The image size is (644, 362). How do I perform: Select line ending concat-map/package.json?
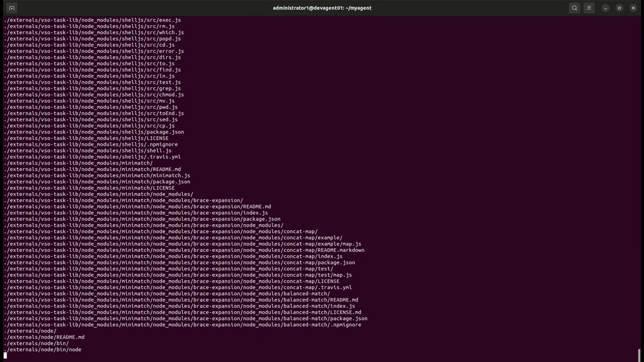[x=180, y=262]
